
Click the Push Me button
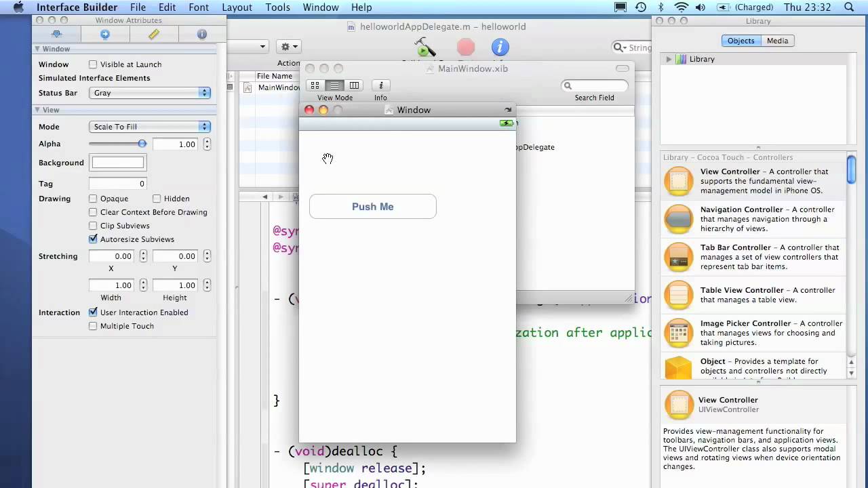373,207
